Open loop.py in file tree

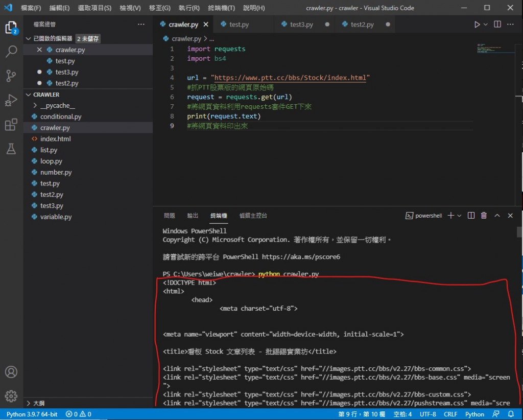(88, 161)
